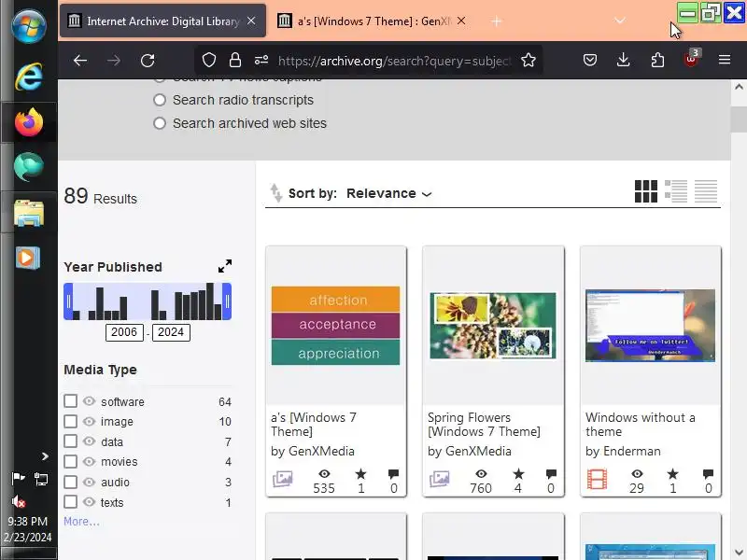747x560 pixels.
Task: Open the affection acceptance appreciation thumbnail
Action: [336, 326]
